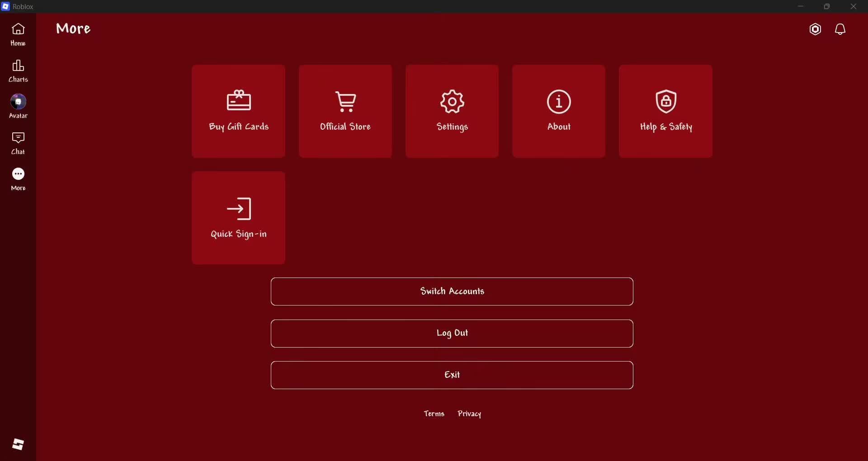The image size is (868, 461).
Task: Open the Charts page
Action: [18, 71]
